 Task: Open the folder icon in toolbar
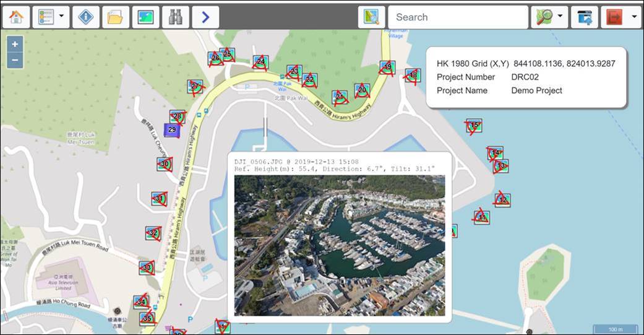point(116,17)
